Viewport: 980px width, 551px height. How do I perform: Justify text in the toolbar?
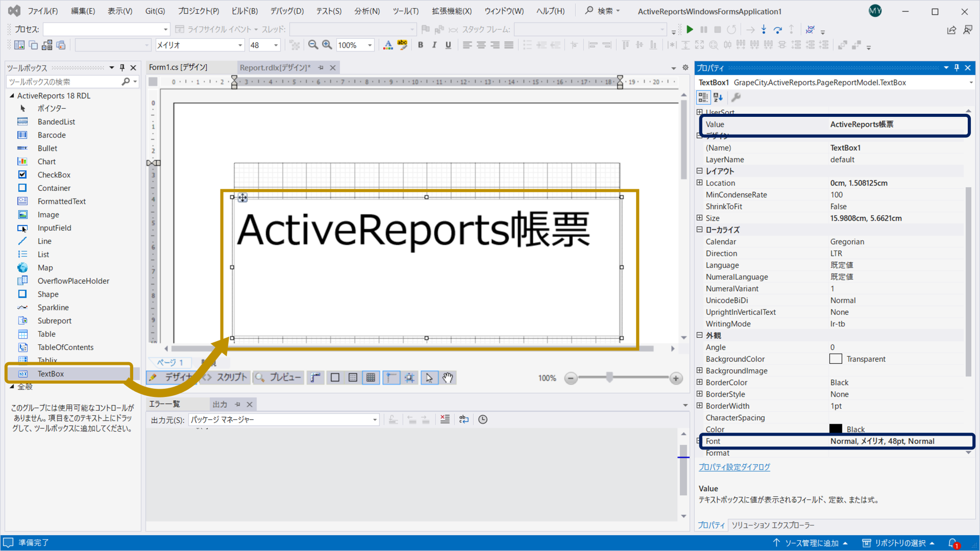[x=509, y=45]
